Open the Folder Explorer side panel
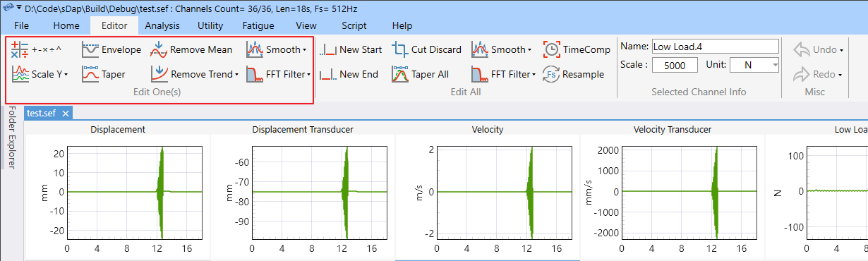868x261 pixels. pos(12,138)
